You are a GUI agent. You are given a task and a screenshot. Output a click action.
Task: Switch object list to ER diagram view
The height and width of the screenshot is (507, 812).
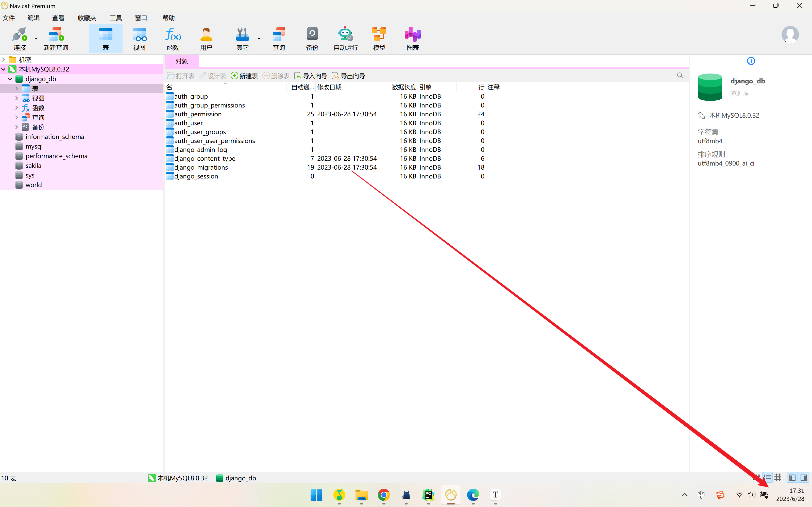777,478
